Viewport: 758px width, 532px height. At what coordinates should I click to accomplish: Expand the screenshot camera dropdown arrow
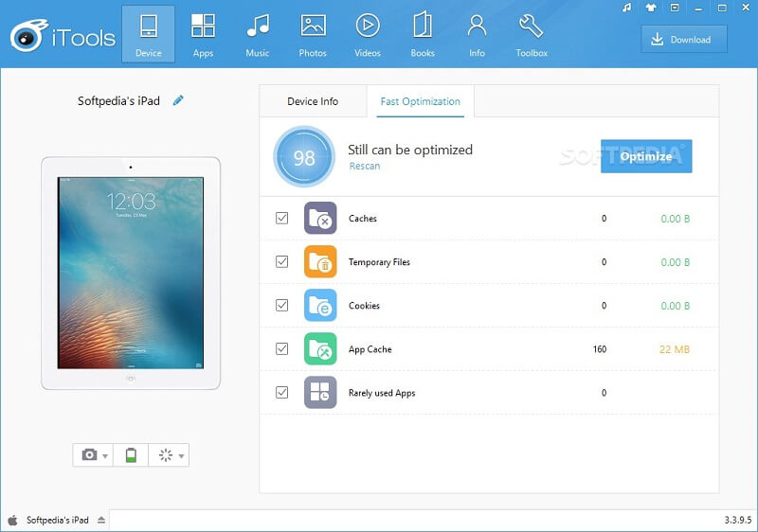(x=104, y=455)
